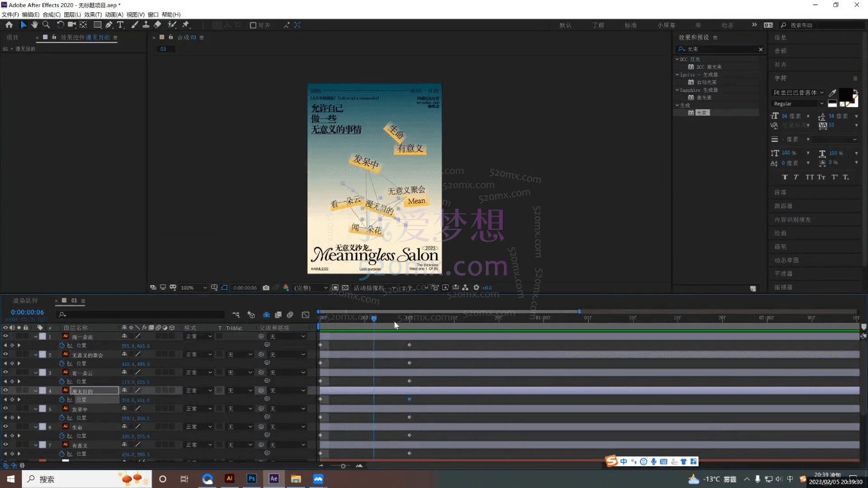Switch to the 项目 panel tab
The image size is (868, 488).
(13, 38)
